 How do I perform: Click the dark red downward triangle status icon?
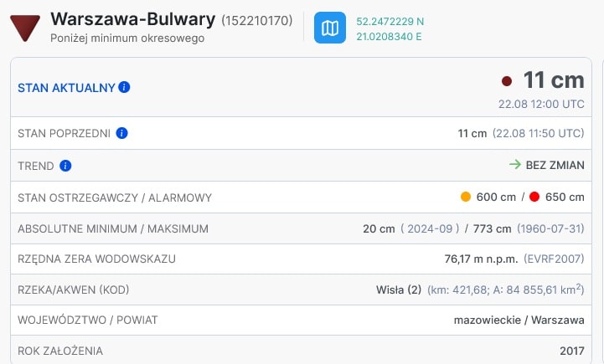[25, 28]
